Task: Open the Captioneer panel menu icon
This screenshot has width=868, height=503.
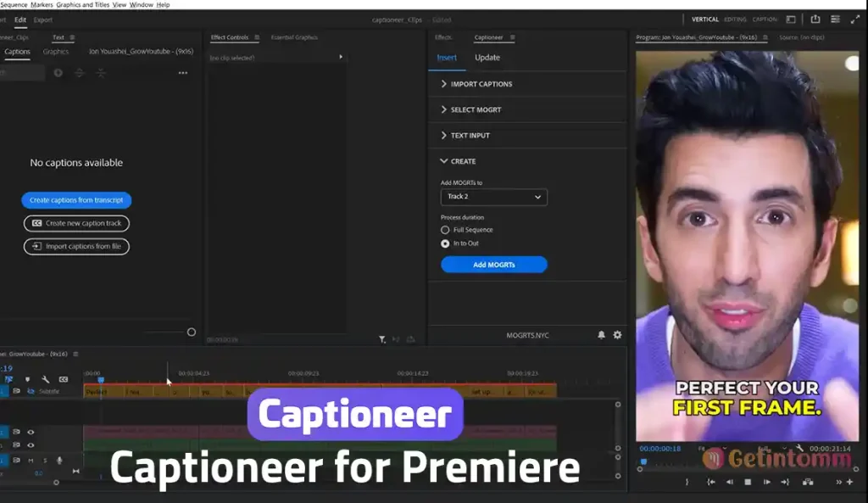Action: point(513,37)
